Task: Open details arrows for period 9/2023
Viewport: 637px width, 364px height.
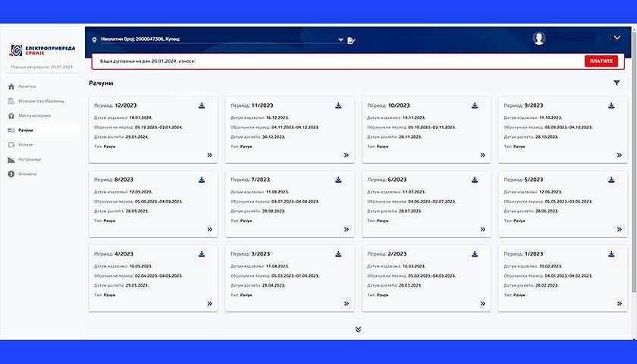Action: point(619,155)
